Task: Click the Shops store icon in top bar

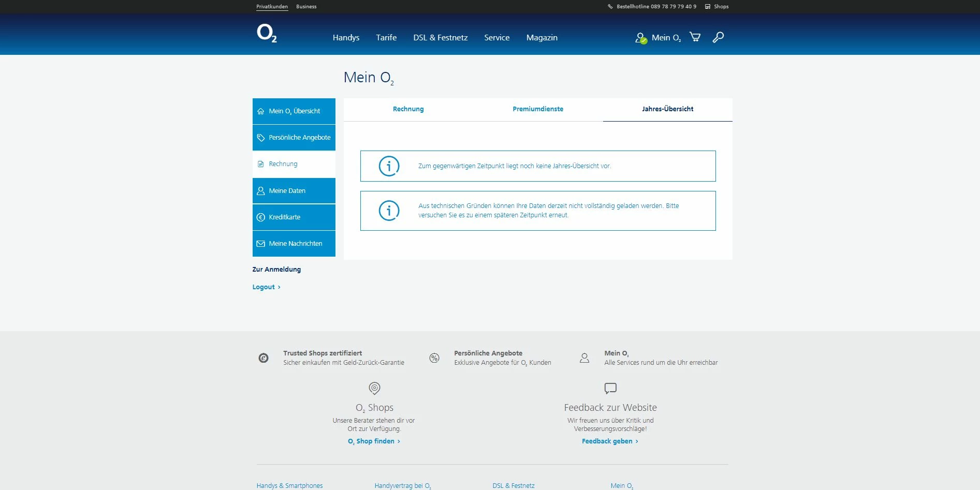Action: (708, 7)
